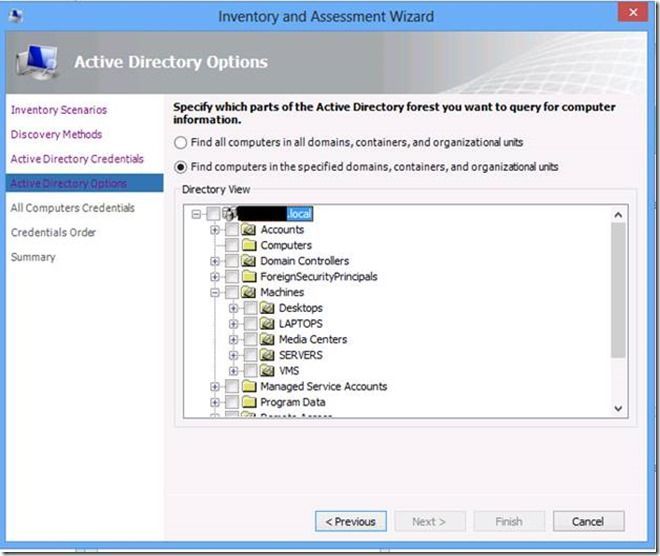The width and height of the screenshot is (660, 556).
Task: Expand the Managed Service Accounts node
Action: click(215, 386)
